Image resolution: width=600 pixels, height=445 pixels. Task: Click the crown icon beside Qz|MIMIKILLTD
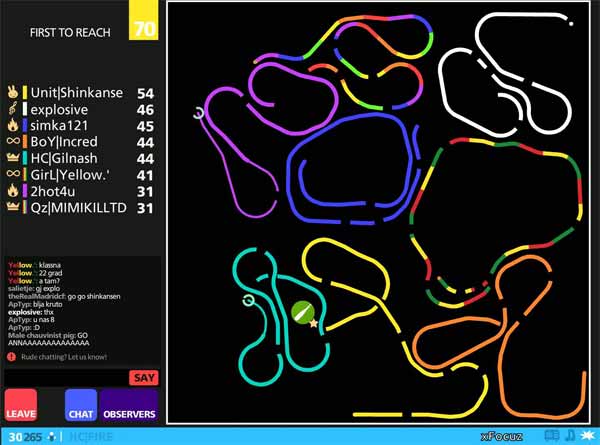pos(14,208)
